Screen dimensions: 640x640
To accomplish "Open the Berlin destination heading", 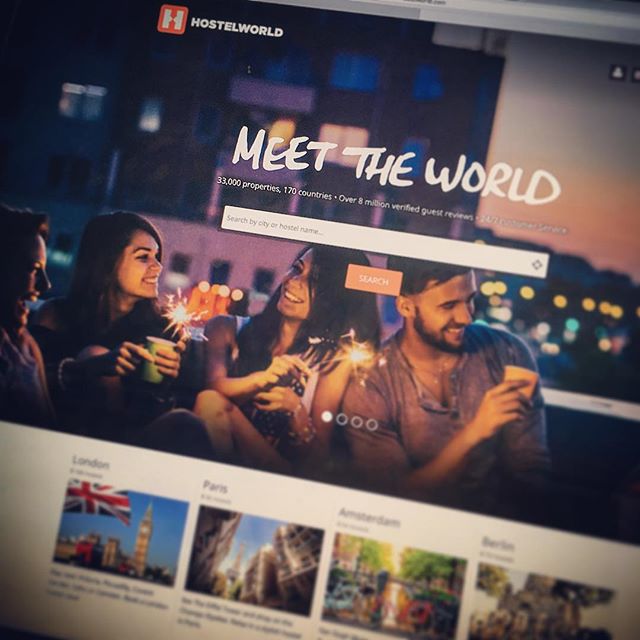I will [498, 544].
